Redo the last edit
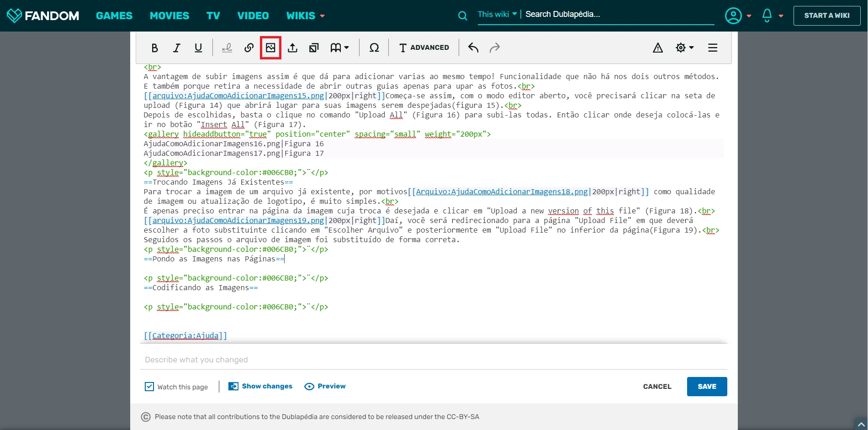This screenshot has height=430, width=868. (x=495, y=48)
